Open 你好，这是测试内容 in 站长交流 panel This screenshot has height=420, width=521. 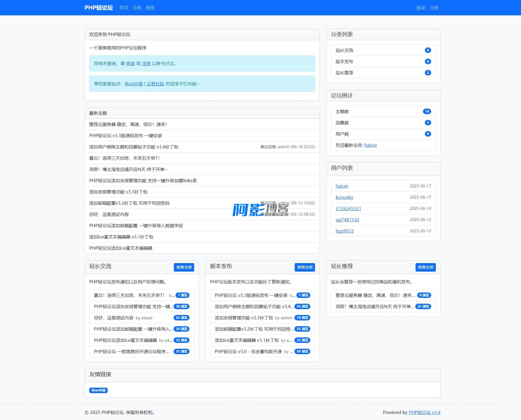tap(114, 318)
